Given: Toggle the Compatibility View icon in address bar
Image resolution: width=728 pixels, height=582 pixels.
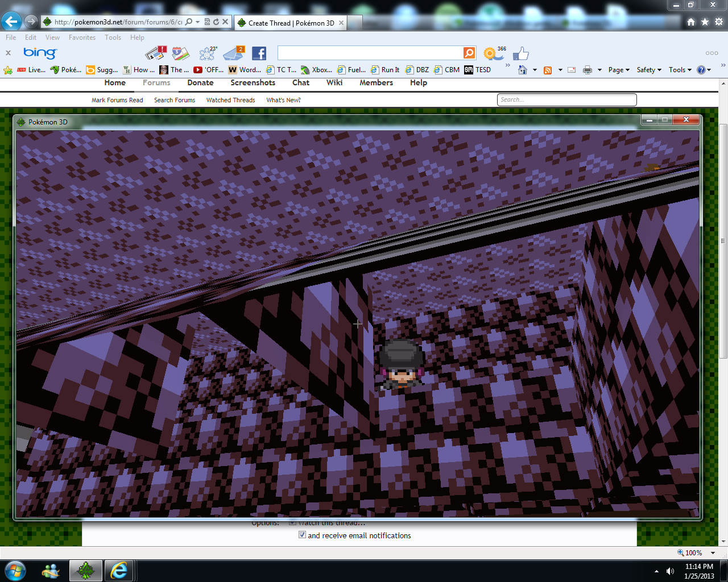Looking at the screenshot, I should (208, 22).
